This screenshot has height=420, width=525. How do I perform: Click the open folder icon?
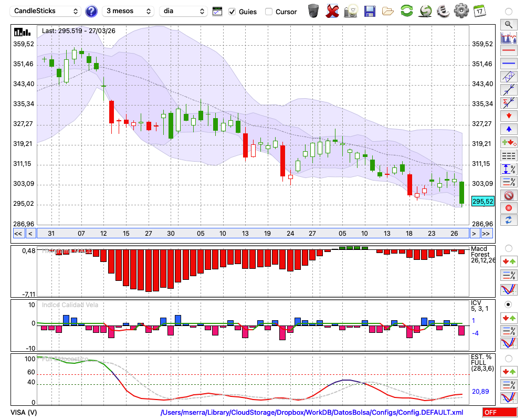[388, 11]
